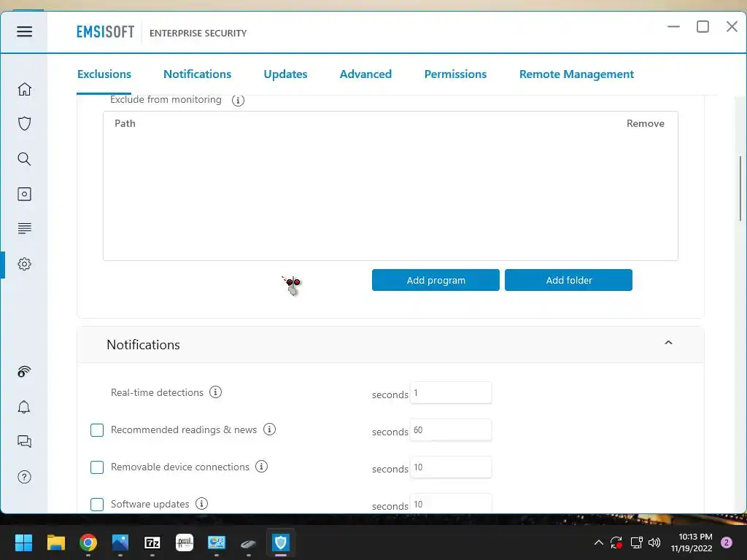Open 7-Zip from taskbar
The image size is (747, 560).
click(152, 542)
